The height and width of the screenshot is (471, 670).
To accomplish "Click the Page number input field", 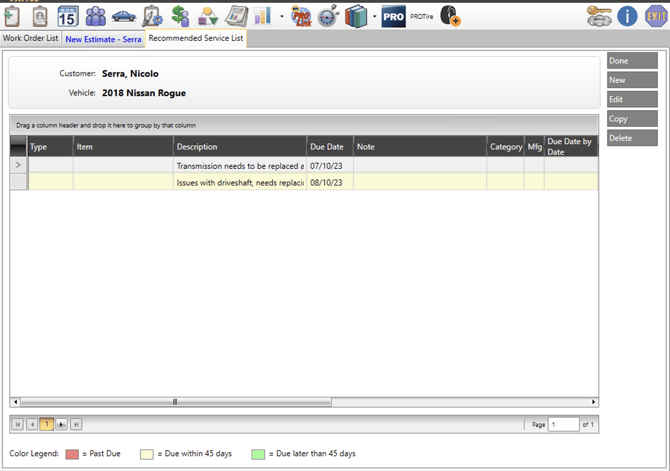I will [x=564, y=424].
